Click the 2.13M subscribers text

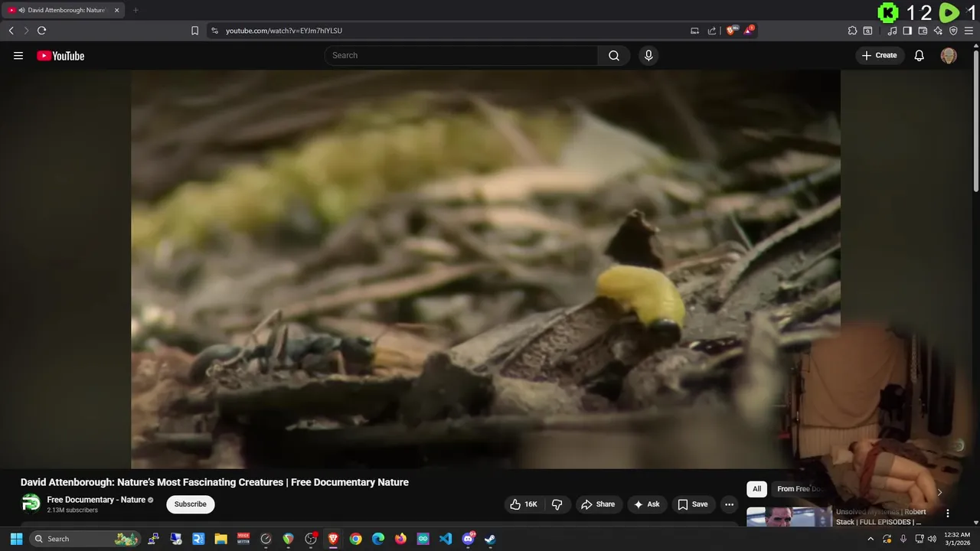coord(72,510)
